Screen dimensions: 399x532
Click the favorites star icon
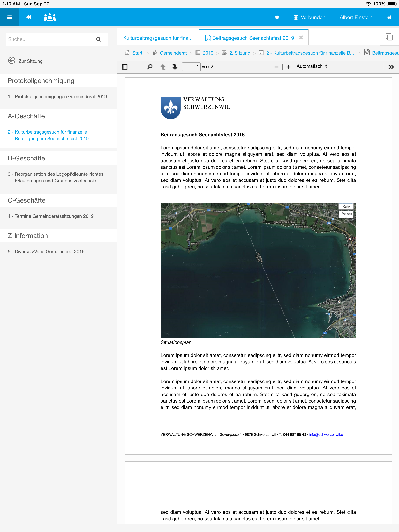tap(277, 17)
